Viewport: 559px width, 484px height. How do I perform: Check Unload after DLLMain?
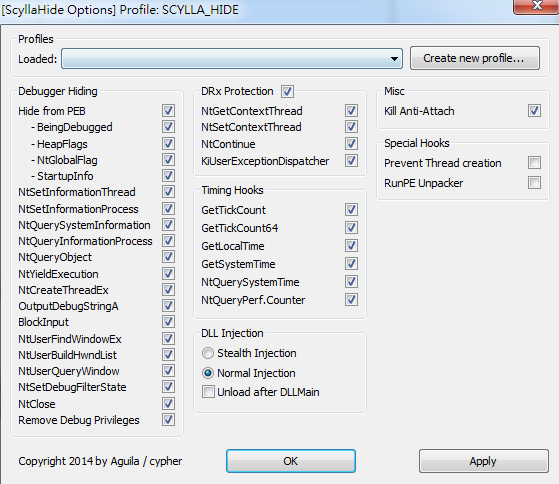(208, 392)
